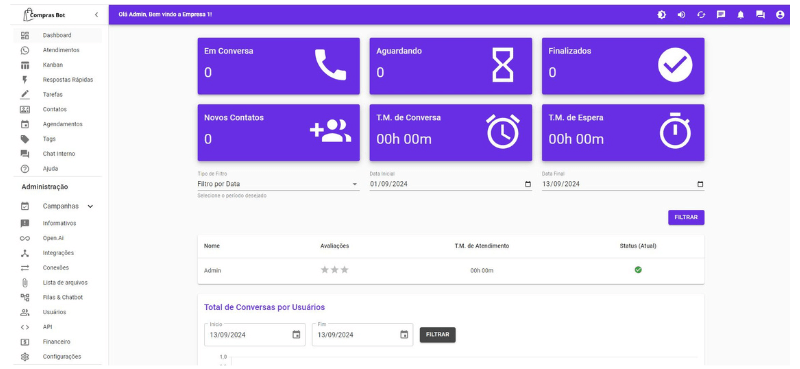Click the Integrações icon
Image resolution: width=800 pixels, height=369 pixels.
point(24,253)
